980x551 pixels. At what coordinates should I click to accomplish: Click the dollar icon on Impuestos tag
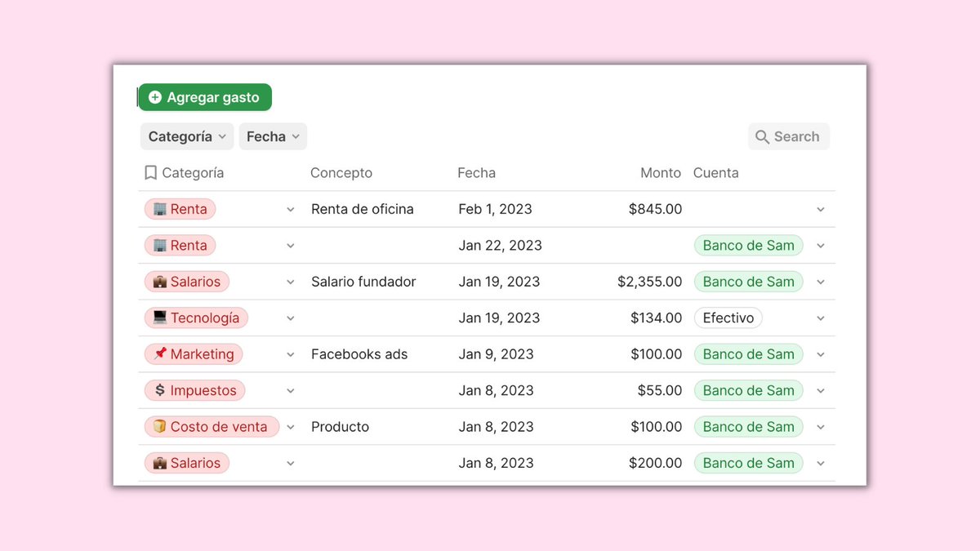point(160,390)
